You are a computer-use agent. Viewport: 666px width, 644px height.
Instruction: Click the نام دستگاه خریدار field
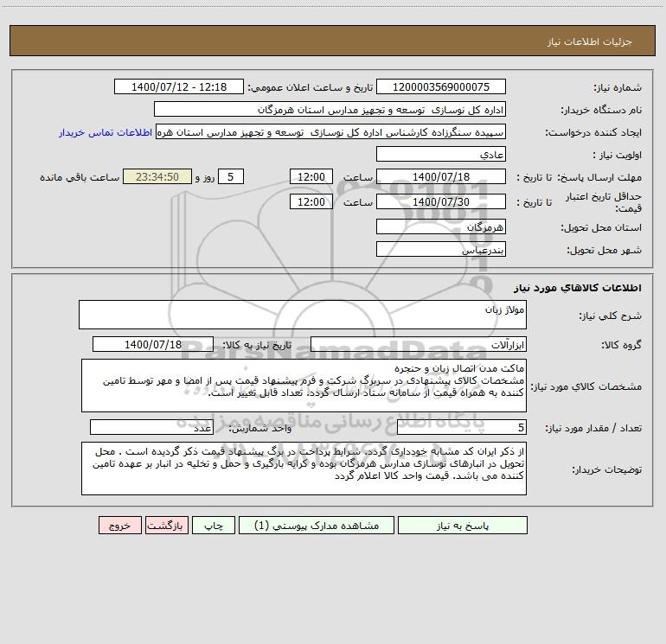330,109
